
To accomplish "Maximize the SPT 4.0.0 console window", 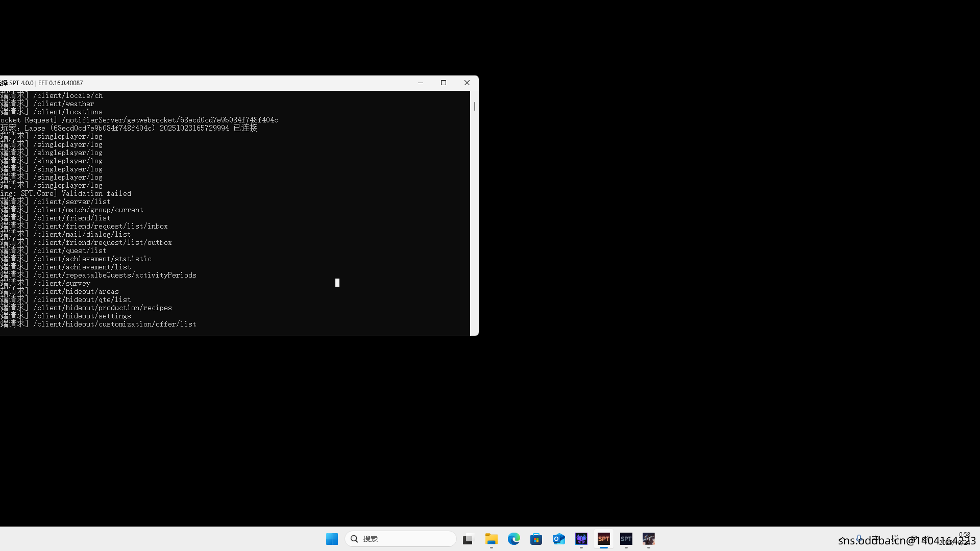I will [x=444, y=83].
